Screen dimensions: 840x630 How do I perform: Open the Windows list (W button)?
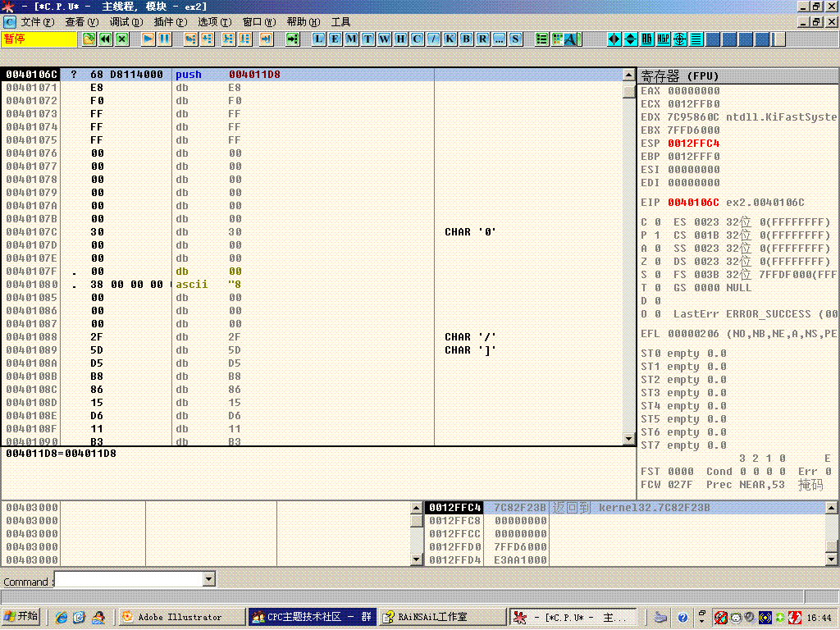tap(385, 39)
